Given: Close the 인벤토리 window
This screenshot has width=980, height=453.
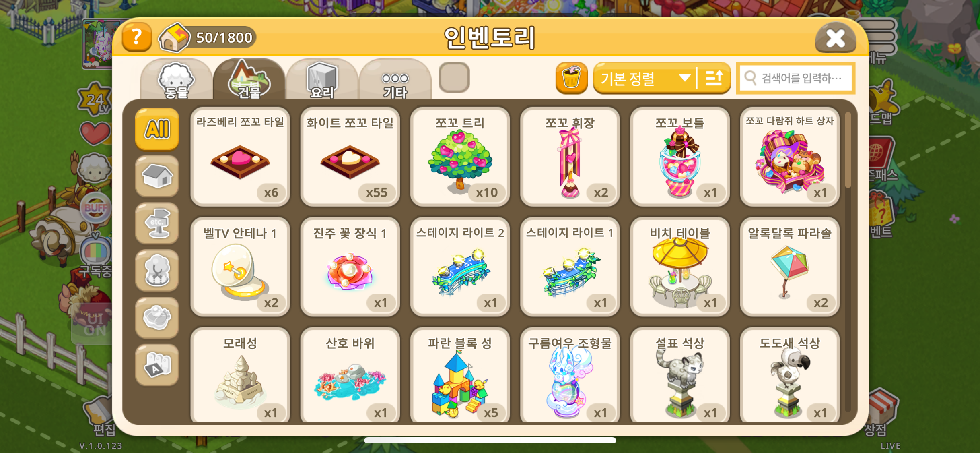Looking at the screenshot, I should [x=836, y=38].
